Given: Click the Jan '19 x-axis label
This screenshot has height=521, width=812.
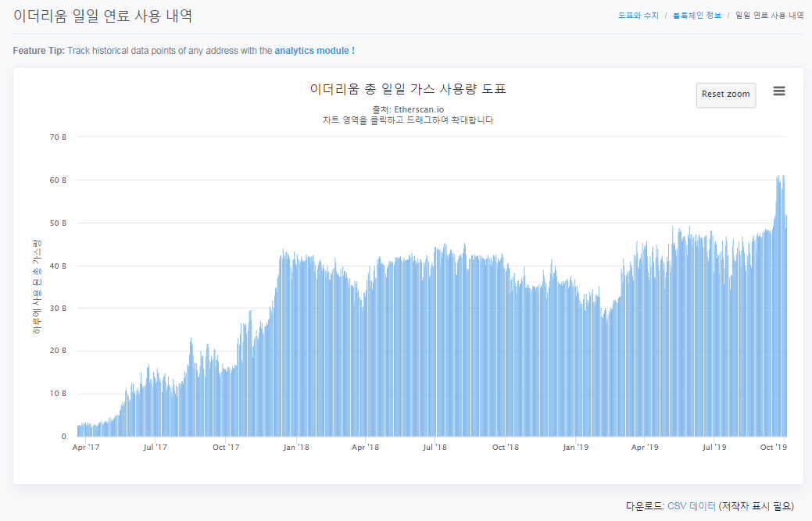Looking at the screenshot, I should [576, 448].
